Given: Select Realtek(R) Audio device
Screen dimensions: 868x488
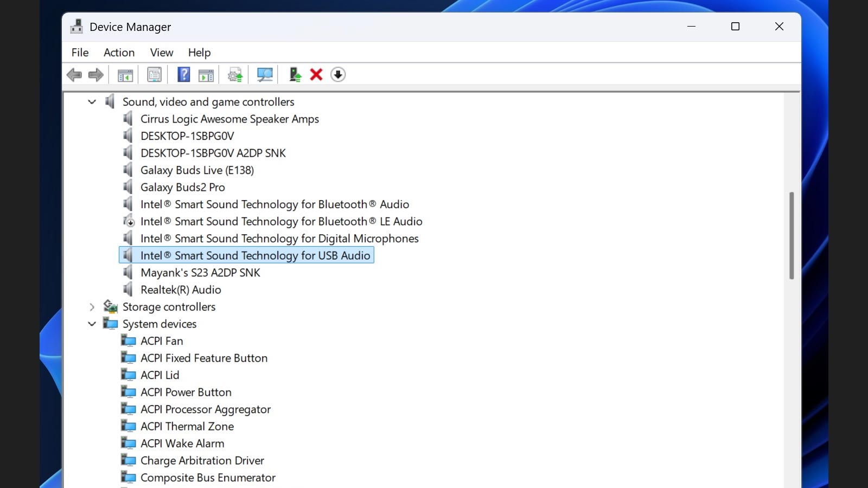Looking at the screenshot, I should click(181, 290).
